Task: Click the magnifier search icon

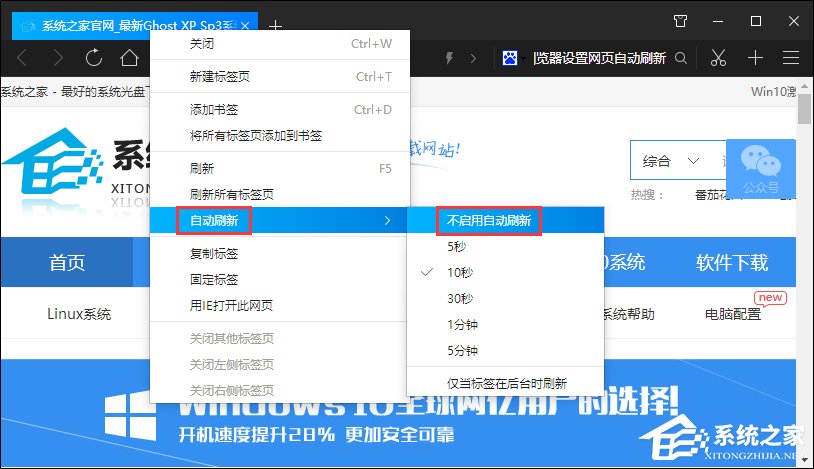Action: tap(681, 58)
